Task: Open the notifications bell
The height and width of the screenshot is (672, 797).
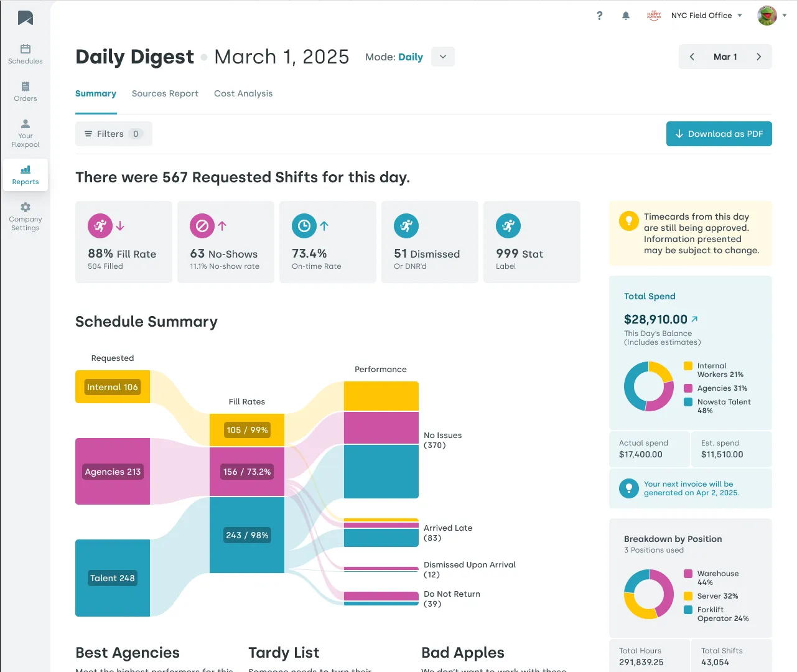Action: (x=626, y=16)
